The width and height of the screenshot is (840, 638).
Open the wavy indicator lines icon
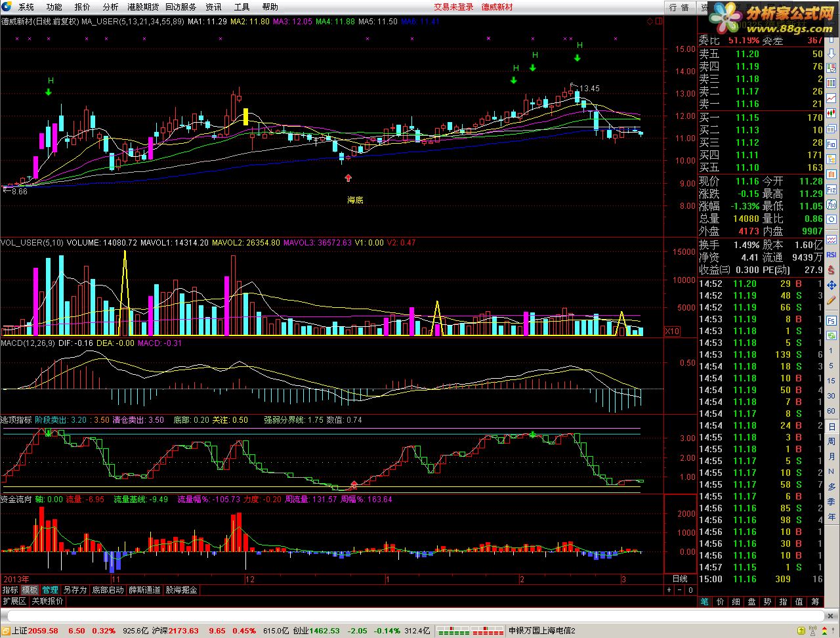point(831,240)
